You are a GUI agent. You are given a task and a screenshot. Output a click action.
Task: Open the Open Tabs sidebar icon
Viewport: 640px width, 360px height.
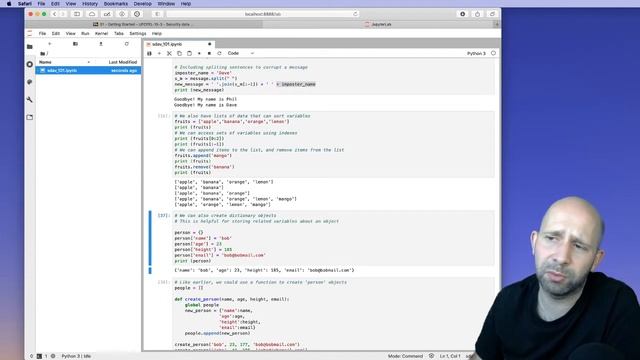[x=30, y=117]
